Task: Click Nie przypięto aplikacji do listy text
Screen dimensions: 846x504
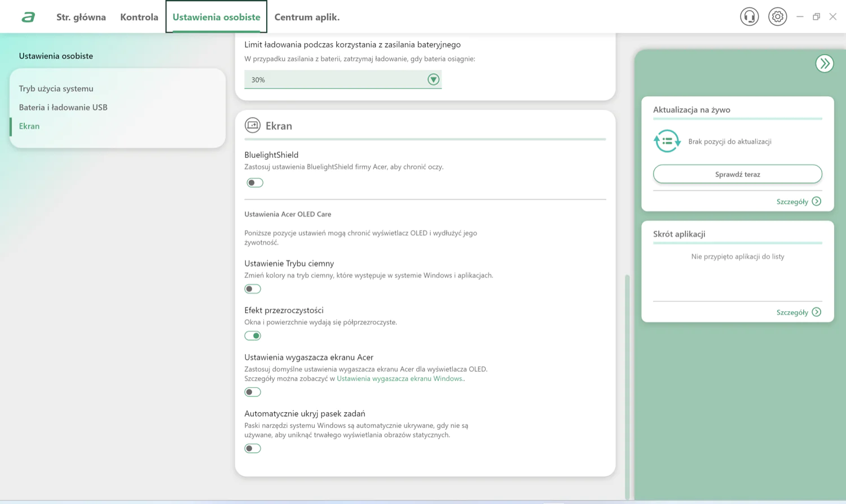Action: 738,257
